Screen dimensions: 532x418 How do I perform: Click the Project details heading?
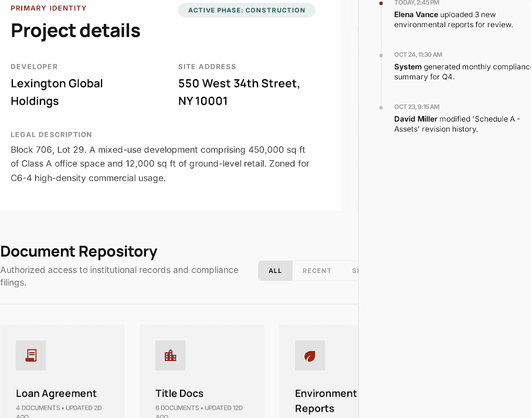coord(75,30)
